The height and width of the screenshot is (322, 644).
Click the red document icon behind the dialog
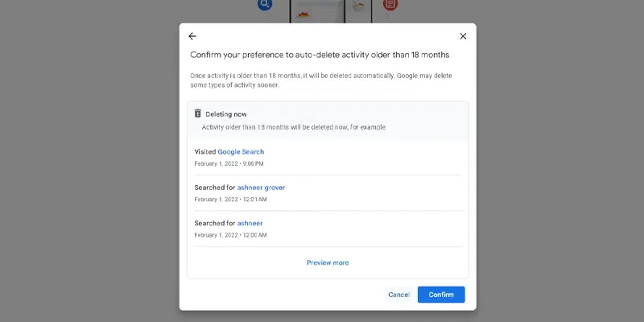point(390,5)
